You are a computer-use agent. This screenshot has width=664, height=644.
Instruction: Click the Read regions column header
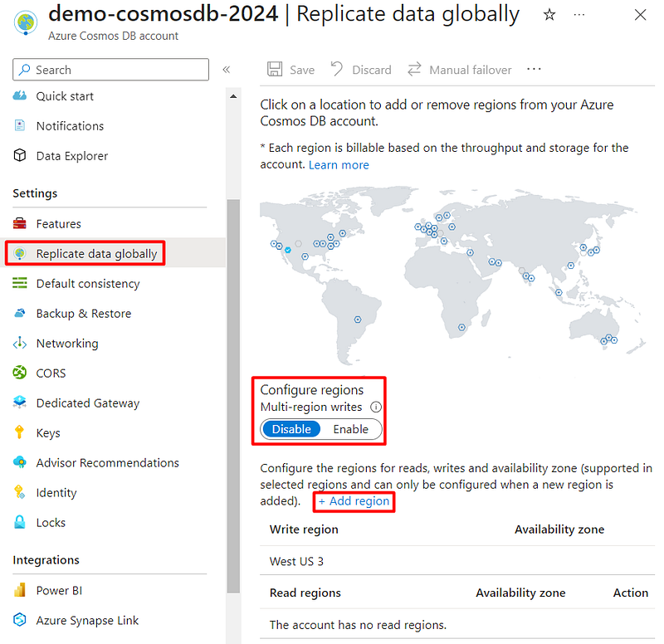[305, 593]
